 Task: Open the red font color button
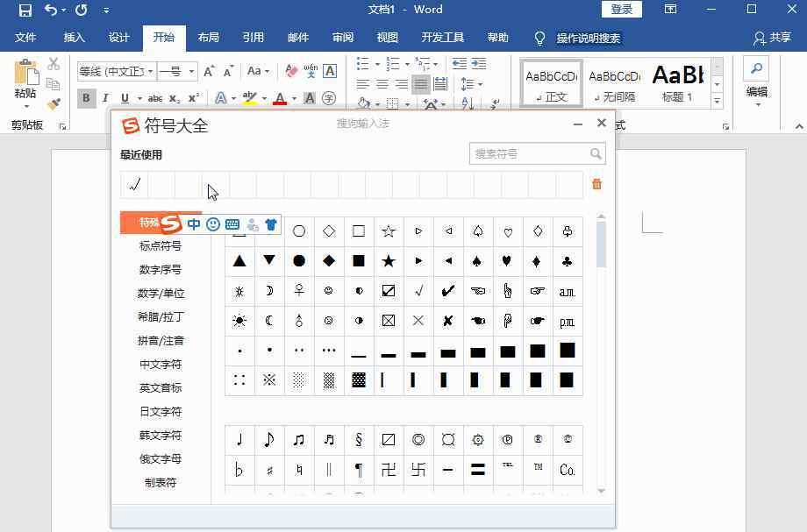[280, 98]
